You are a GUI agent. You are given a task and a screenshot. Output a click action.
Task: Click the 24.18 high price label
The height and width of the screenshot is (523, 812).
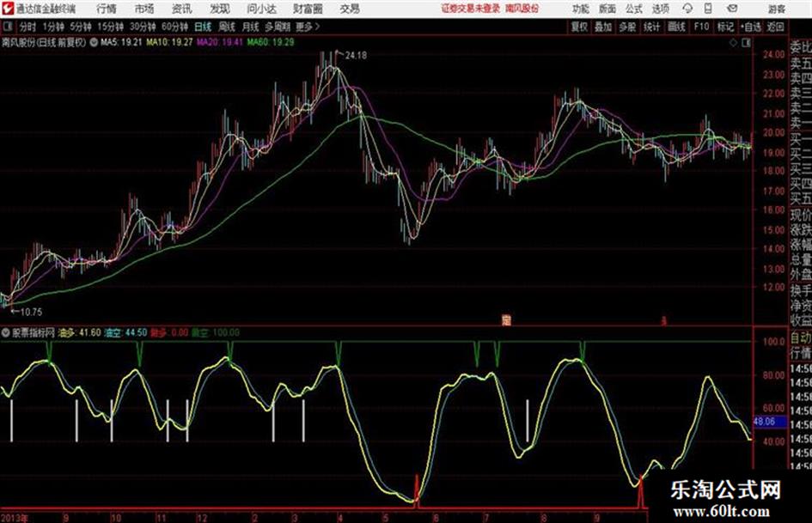(355, 55)
